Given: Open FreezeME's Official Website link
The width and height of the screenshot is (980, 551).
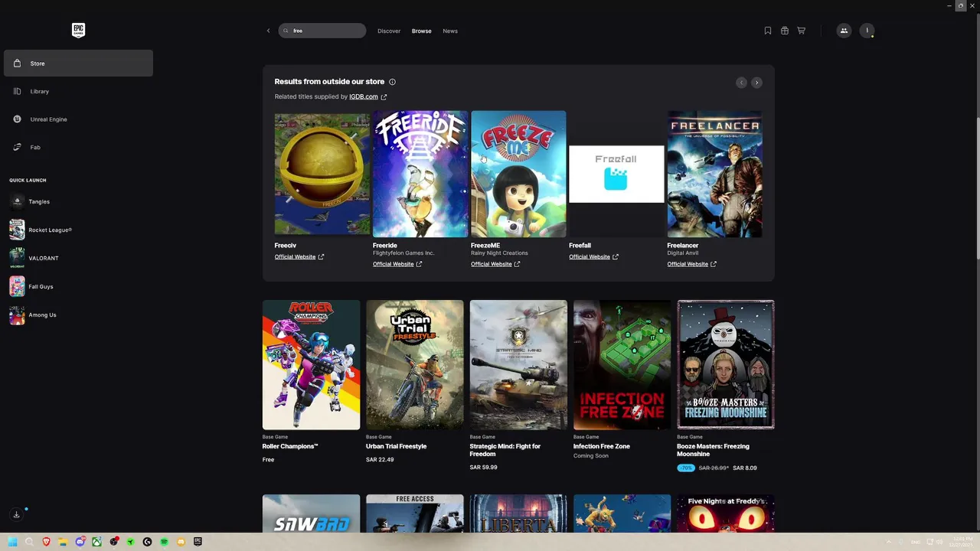Looking at the screenshot, I should pyautogui.click(x=495, y=264).
